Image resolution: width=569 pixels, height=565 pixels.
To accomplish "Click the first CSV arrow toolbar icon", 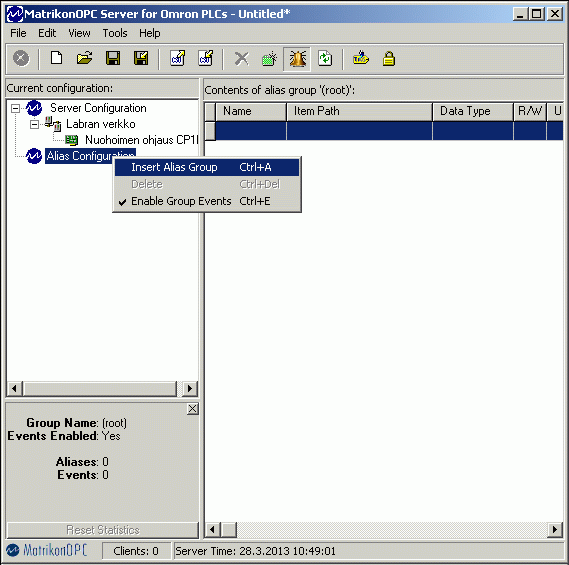I will 178,58.
